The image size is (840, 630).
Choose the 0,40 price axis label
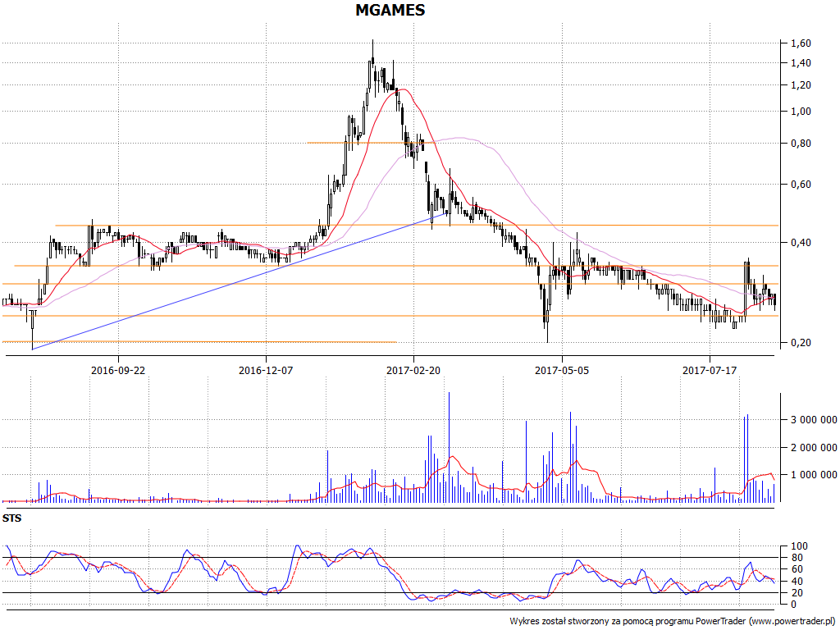(x=801, y=243)
